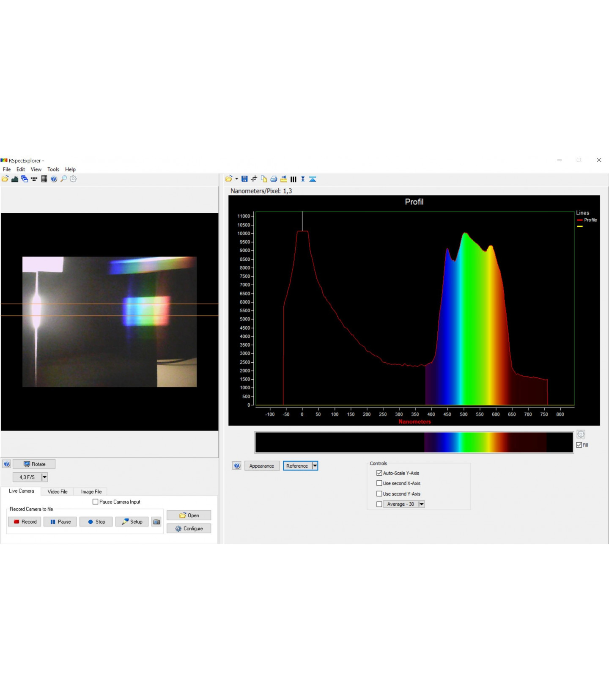Viewport: 609px width, 700px height.
Task: Click the yellow line legend swatch
Action: [x=580, y=226]
